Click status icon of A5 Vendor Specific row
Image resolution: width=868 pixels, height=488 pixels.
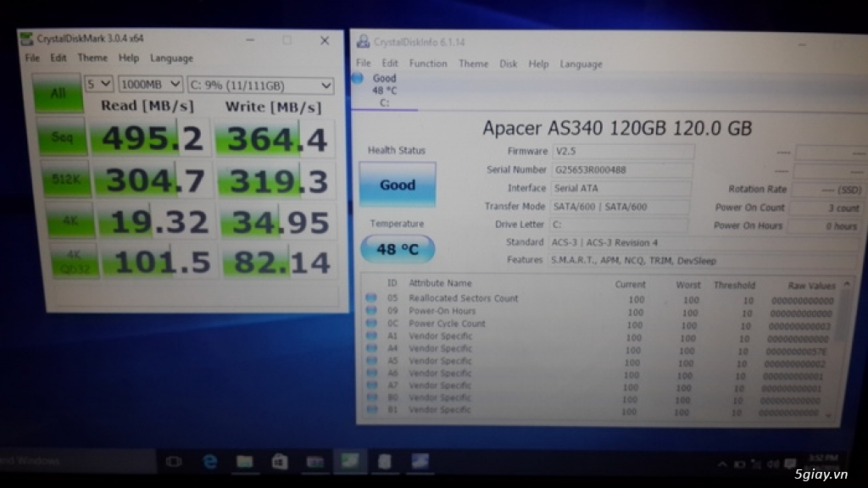point(372,360)
